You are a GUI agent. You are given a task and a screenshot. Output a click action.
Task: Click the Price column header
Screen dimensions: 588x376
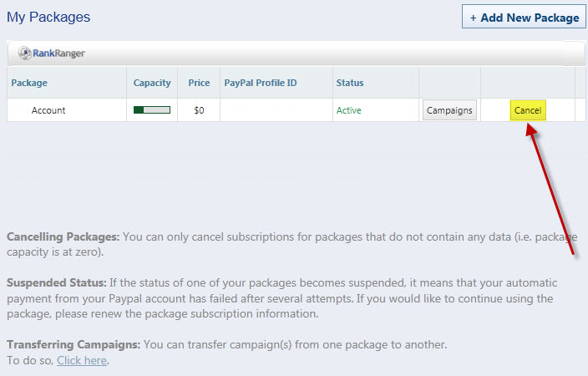coord(199,83)
